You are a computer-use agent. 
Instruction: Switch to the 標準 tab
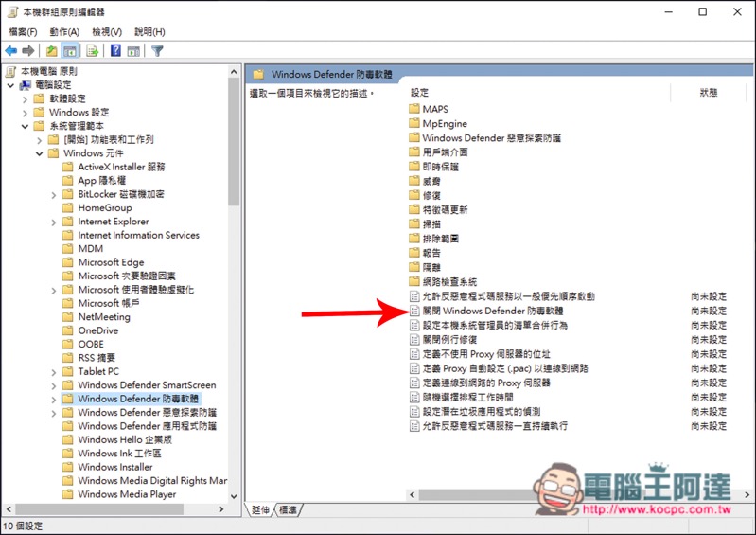coord(288,509)
